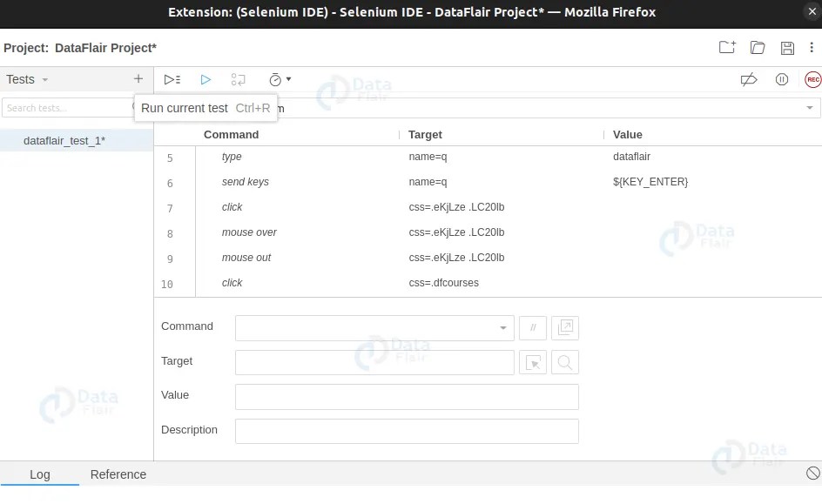Toggle the clock icon for test speed
The width and height of the screenshot is (822, 504).
click(x=275, y=79)
